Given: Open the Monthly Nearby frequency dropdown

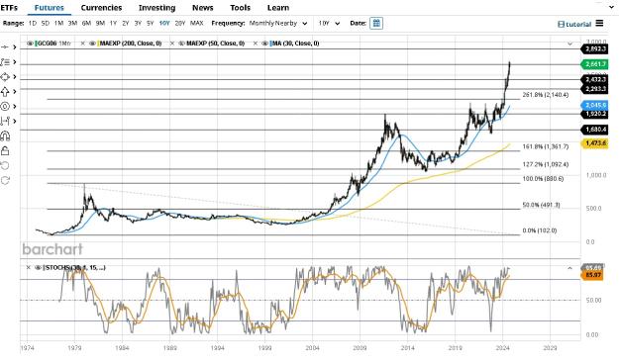Looking at the screenshot, I should pos(278,24).
